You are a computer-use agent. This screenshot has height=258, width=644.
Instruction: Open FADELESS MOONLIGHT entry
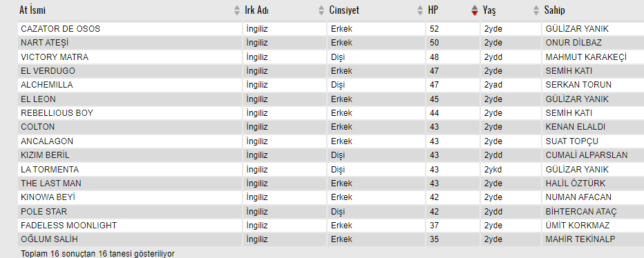68,225
